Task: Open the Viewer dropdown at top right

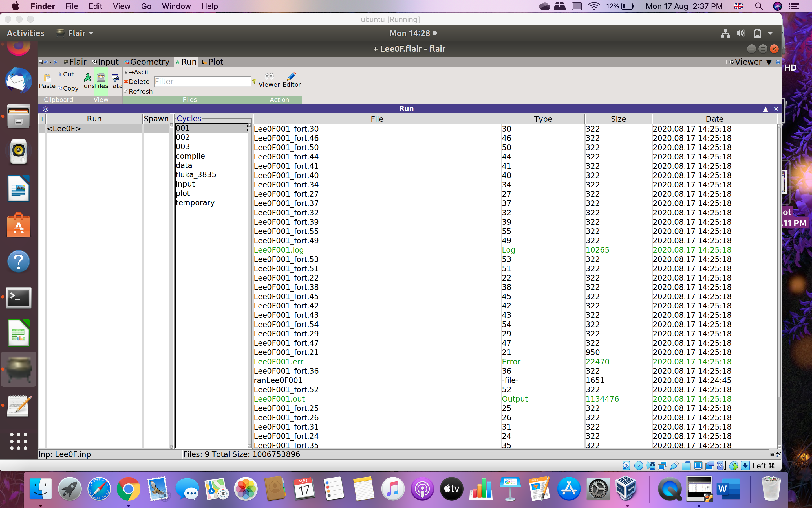Action: point(751,62)
